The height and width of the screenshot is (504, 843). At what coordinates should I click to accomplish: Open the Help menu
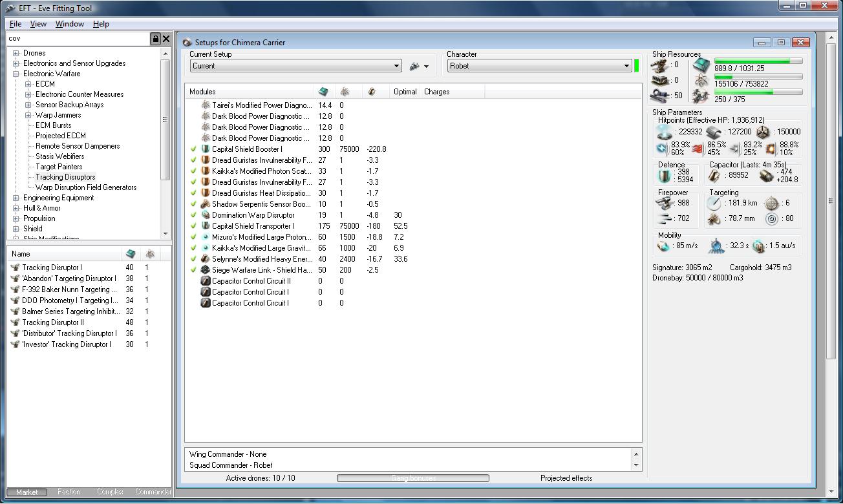(101, 24)
